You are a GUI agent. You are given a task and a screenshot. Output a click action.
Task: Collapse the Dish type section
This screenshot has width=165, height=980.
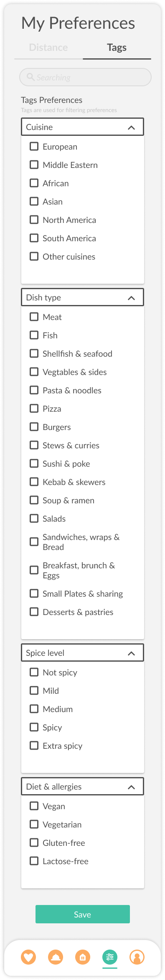click(131, 298)
